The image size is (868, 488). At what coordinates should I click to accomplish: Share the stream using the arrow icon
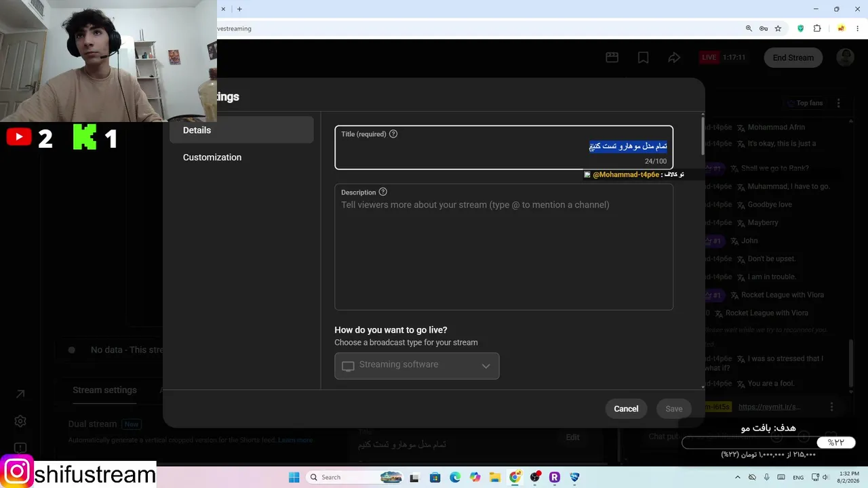tap(674, 58)
